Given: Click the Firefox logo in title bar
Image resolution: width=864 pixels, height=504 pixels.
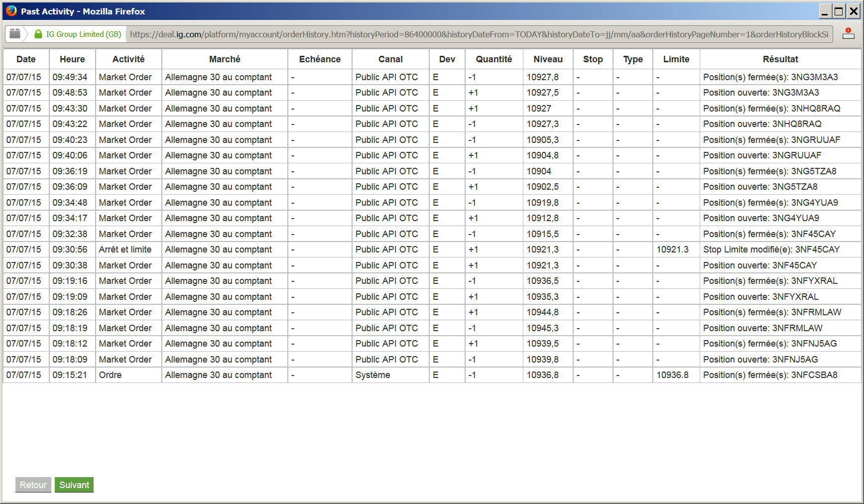Looking at the screenshot, I should click(x=11, y=10).
